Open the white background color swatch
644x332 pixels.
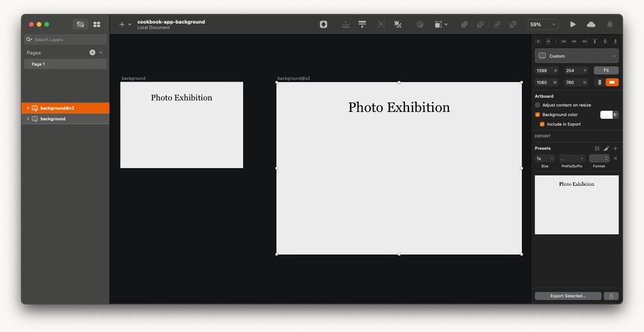click(606, 115)
